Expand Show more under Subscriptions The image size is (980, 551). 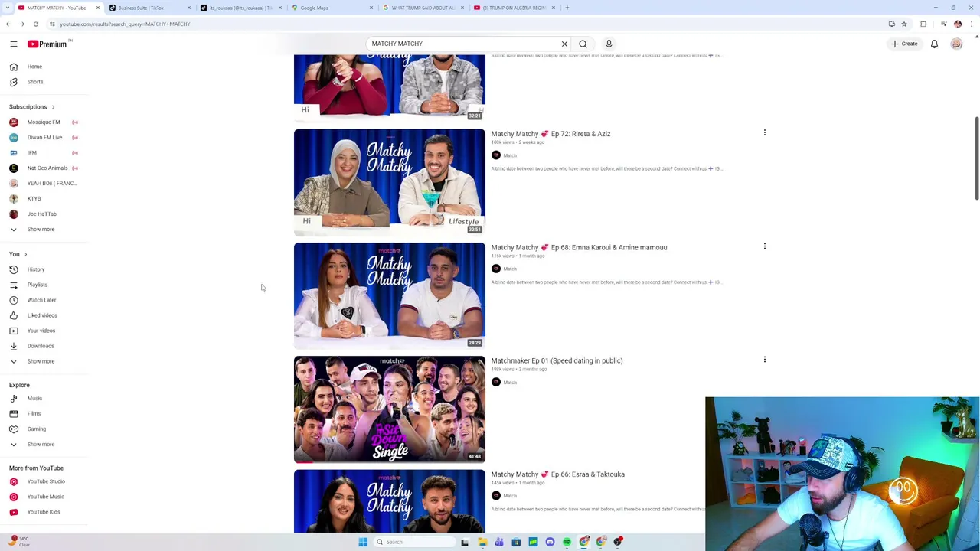coord(41,229)
